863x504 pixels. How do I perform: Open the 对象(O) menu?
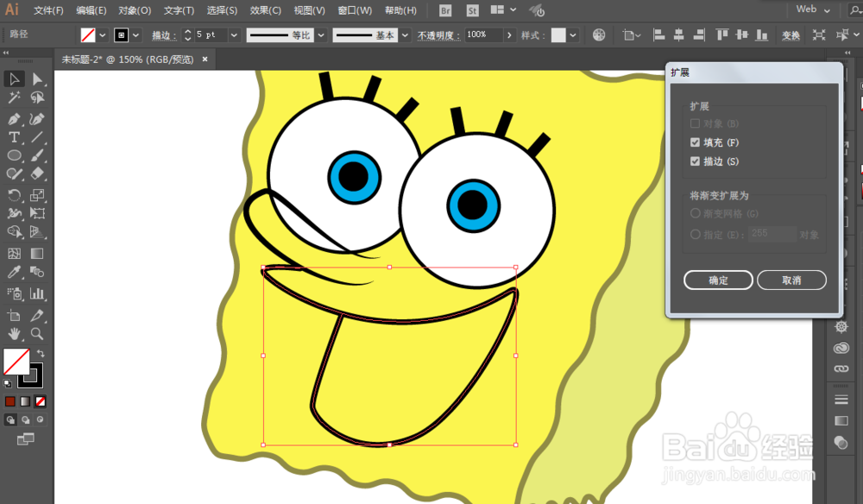point(135,10)
